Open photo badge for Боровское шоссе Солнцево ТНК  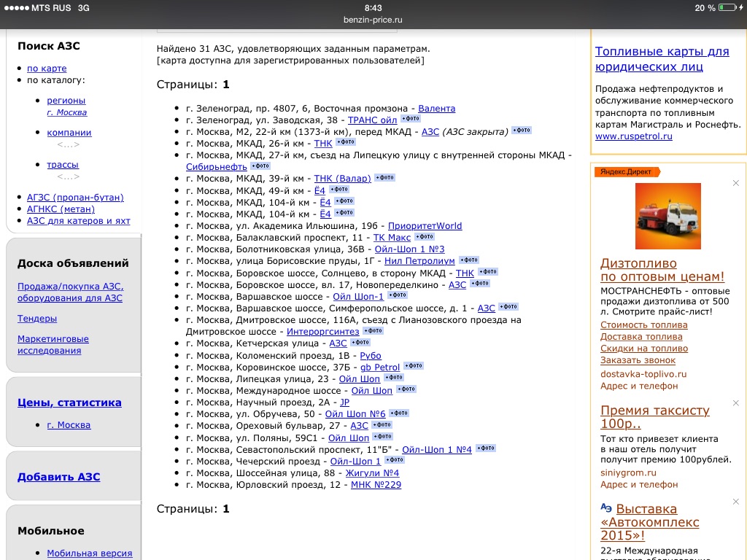point(488,271)
